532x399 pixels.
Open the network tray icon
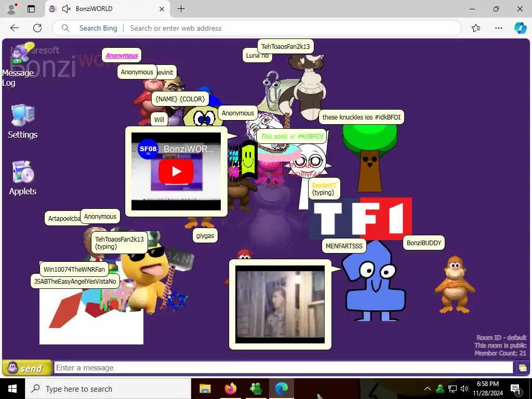tap(452, 389)
